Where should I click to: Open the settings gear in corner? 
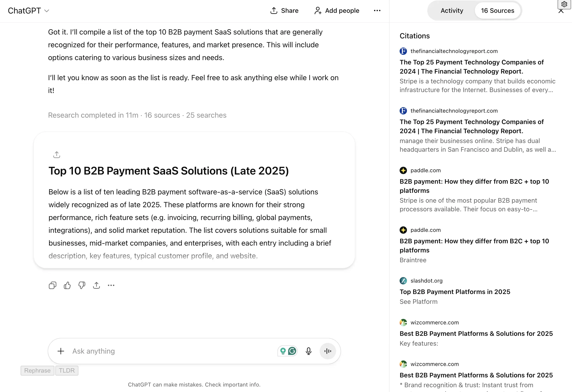(x=564, y=4)
